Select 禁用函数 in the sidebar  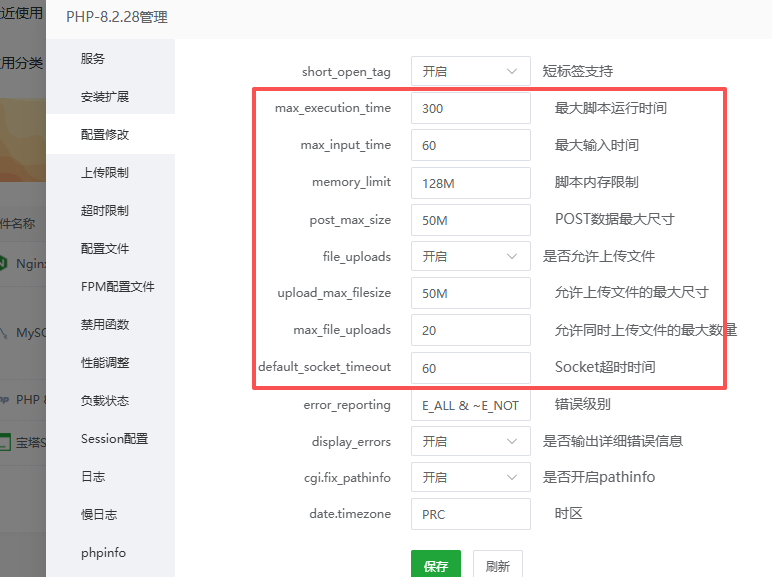[105, 324]
